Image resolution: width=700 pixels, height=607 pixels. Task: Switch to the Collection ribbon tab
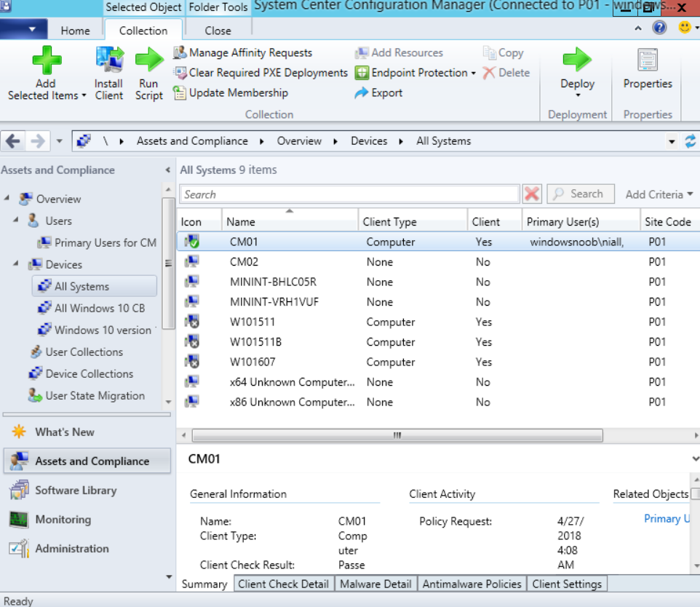pyautogui.click(x=143, y=31)
